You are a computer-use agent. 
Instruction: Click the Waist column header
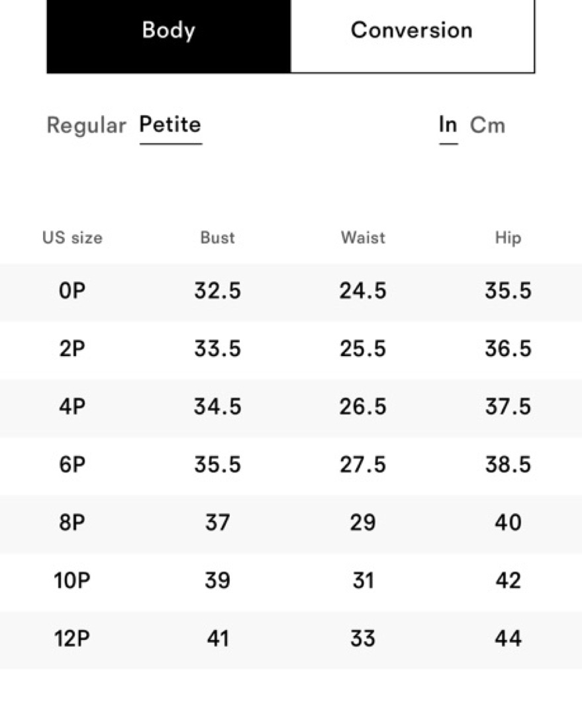coord(363,238)
